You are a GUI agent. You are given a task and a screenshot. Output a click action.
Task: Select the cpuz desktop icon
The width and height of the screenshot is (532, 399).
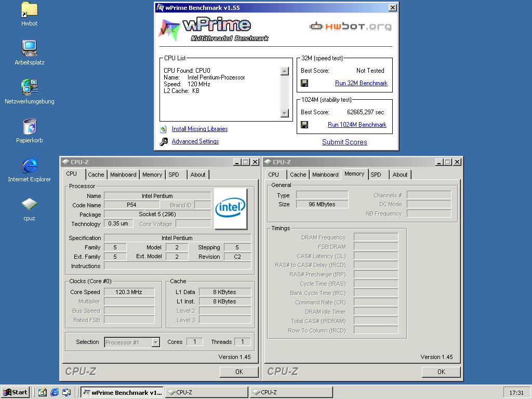tap(29, 209)
